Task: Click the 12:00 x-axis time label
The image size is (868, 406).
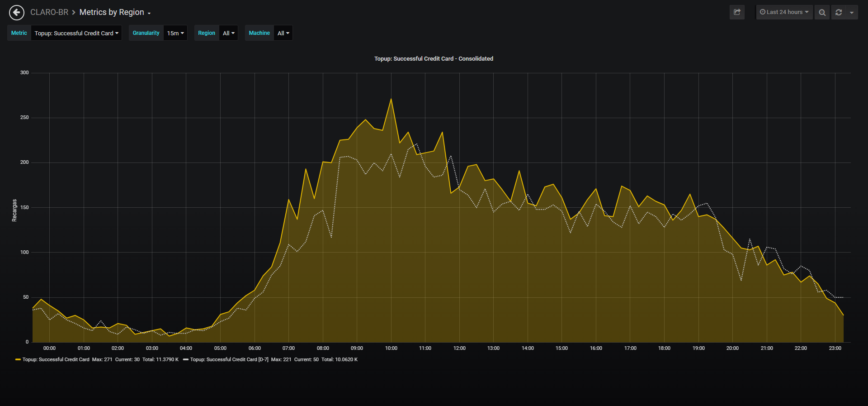Action: (459, 349)
